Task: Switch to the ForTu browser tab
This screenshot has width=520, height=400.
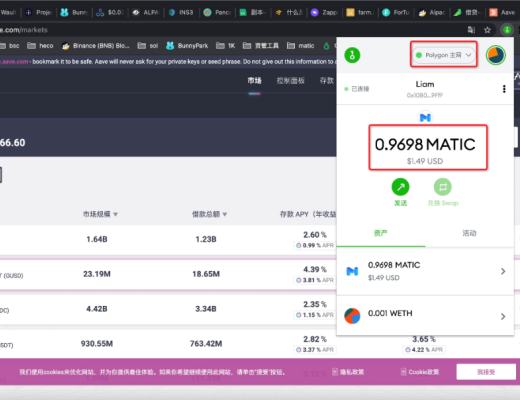Action: 396,12
